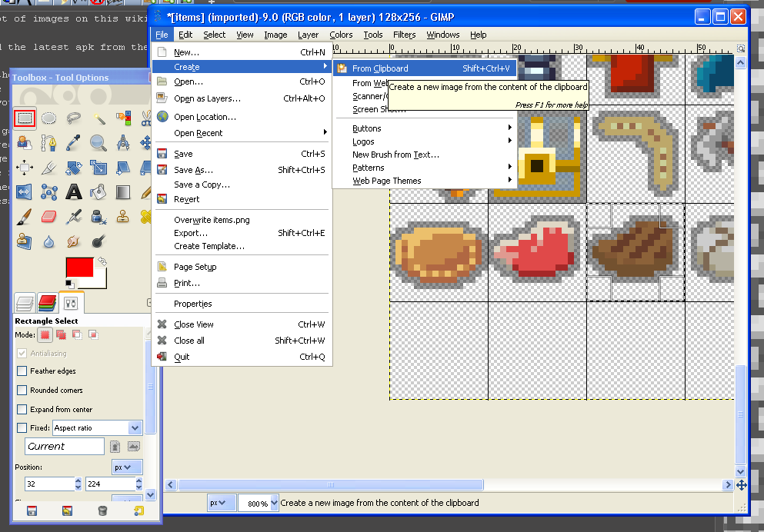Select the Eraser tool
Image resolution: width=764 pixels, height=532 pixels.
pyautogui.click(x=48, y=217)
